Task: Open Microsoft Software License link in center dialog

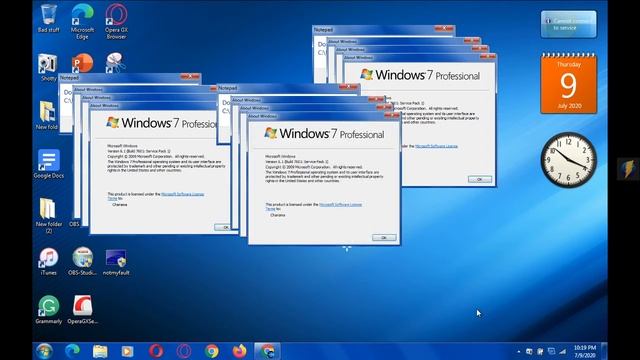Action: click(x=340, y=204)
